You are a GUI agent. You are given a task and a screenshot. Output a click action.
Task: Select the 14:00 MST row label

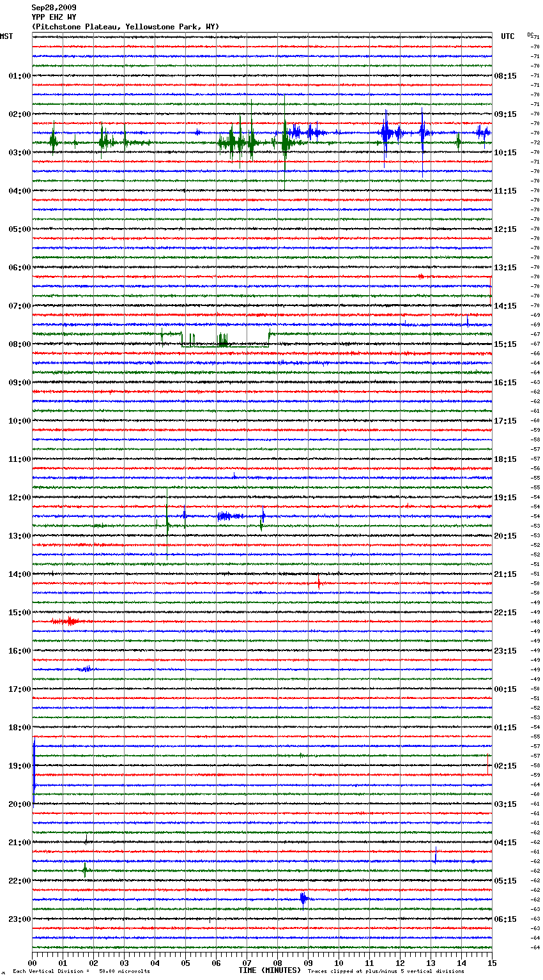[19, 574]
